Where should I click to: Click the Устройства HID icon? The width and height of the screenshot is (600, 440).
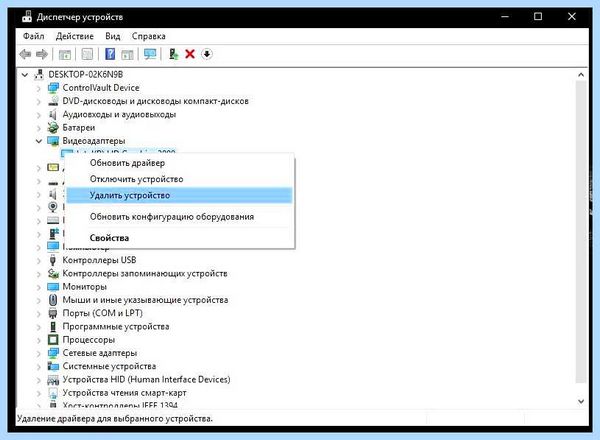(x=53, y=380)
